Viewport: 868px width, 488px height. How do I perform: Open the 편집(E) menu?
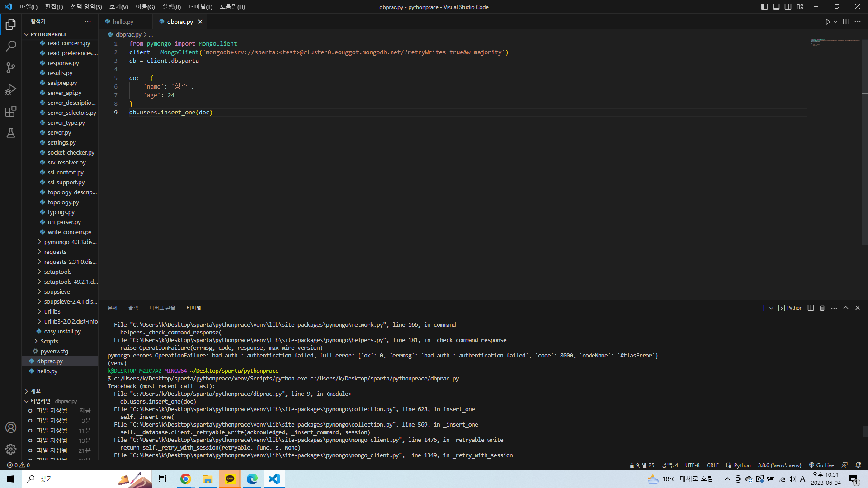[x=54, y=7]
